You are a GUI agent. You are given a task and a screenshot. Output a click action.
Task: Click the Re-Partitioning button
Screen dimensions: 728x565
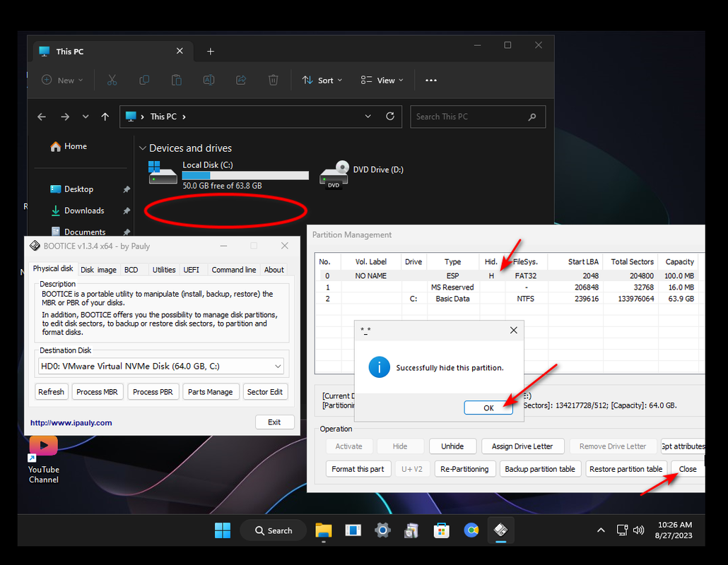pos(464,469)
